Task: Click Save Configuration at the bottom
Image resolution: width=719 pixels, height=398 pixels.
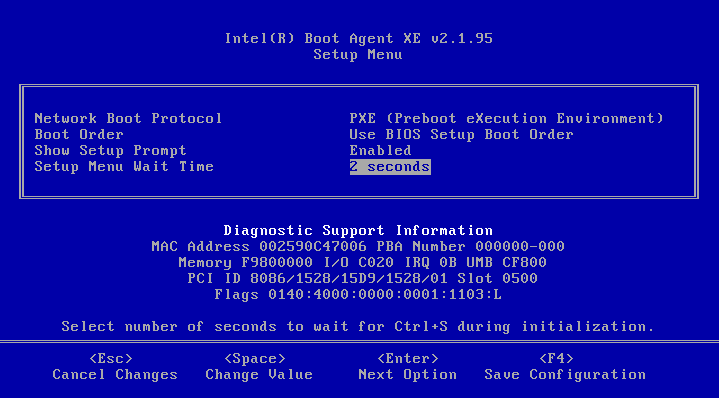Action: click(565, 374)
